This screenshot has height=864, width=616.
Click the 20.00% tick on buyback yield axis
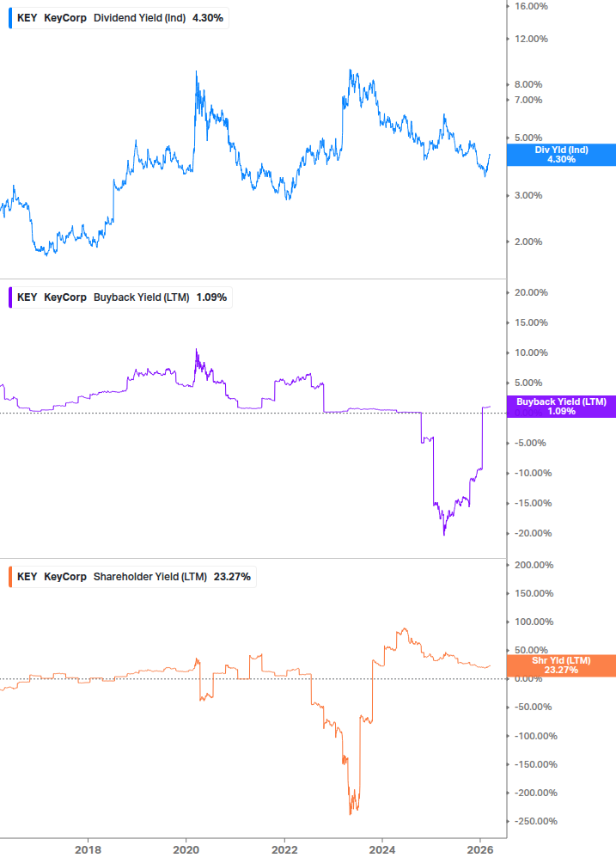pyautogui.click(x=531, y=292)
